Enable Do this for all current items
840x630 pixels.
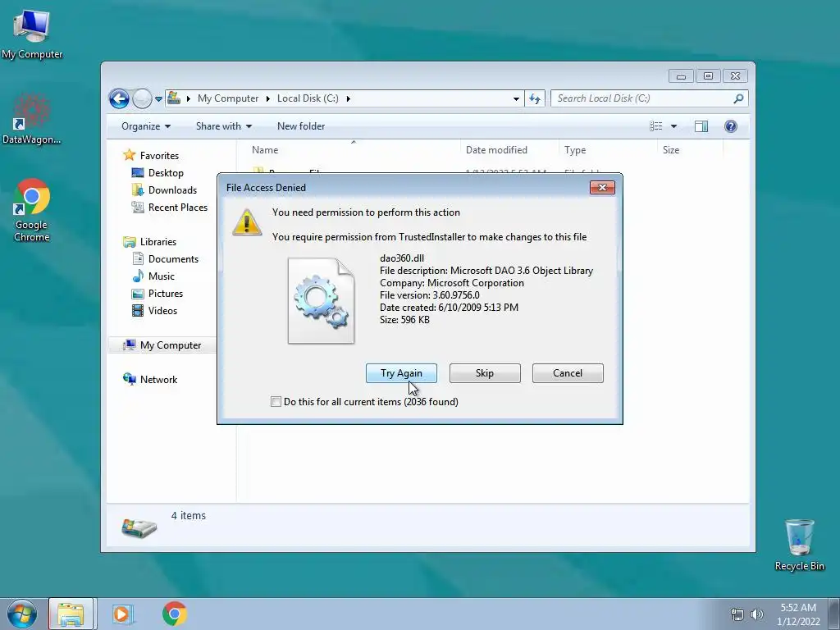tap(276, 402)
